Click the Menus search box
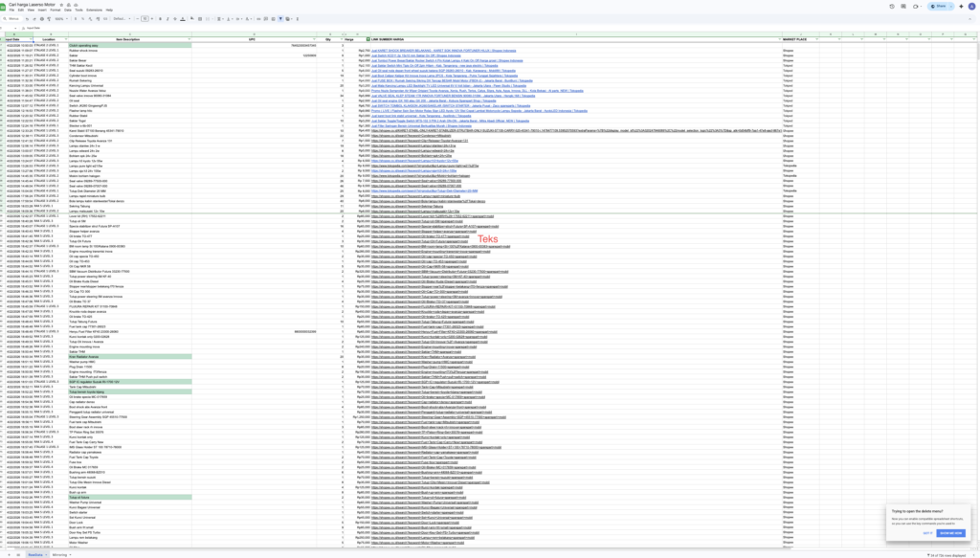 click(x=12, y=19)
